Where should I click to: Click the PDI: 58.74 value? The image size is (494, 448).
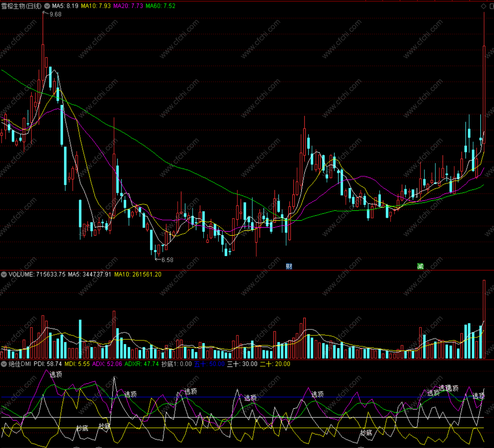[x=48, y=364]
